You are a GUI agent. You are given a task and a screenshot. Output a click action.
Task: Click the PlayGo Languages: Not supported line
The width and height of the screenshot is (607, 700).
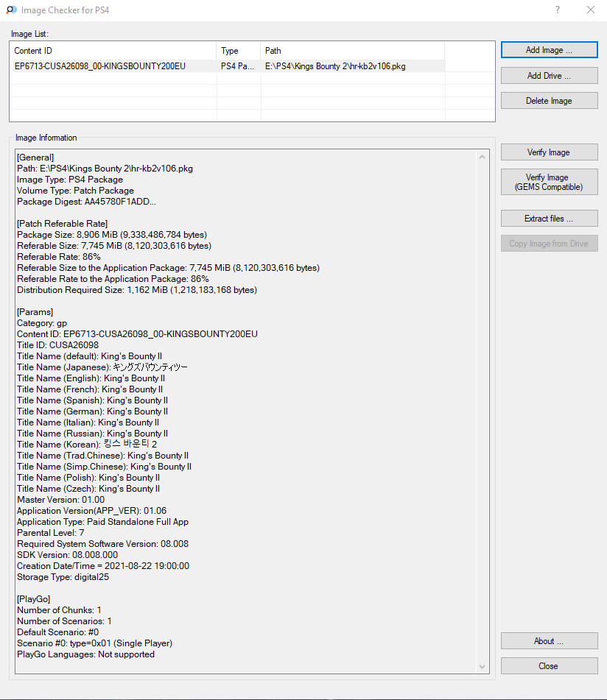click(85, 654)
